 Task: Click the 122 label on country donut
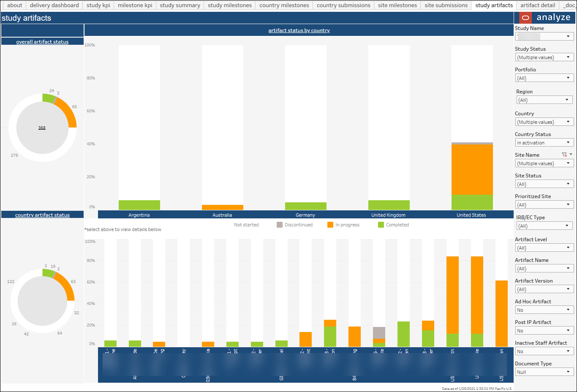(x=11, y=281)
